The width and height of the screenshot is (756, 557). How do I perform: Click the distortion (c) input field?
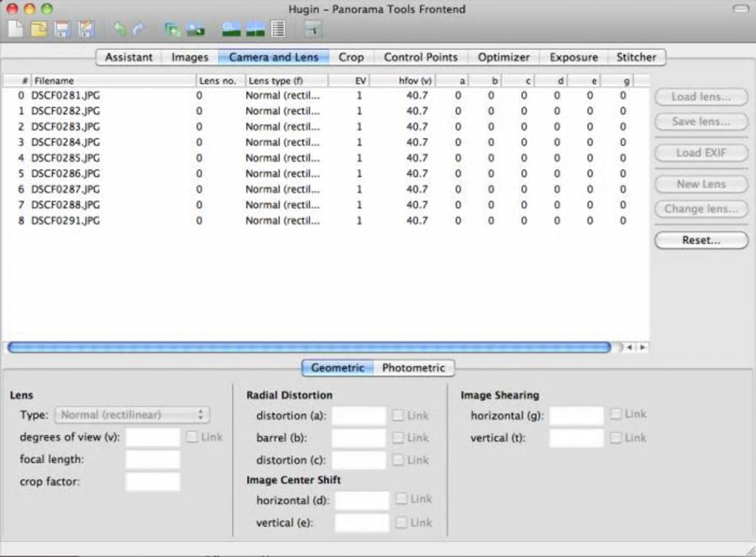pos(359,461)
